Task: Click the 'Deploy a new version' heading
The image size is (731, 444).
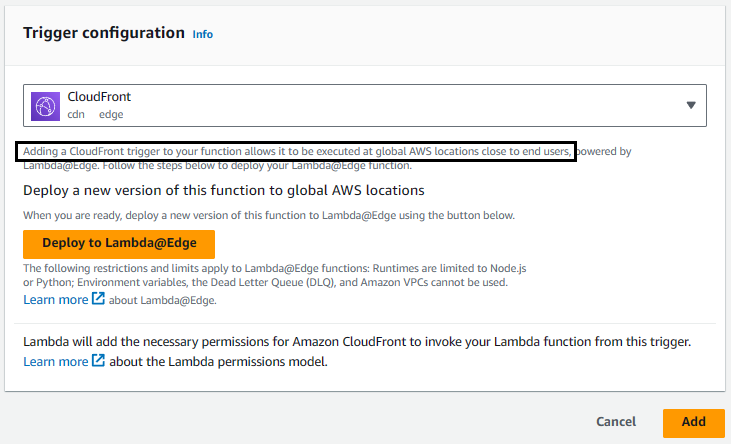Action: tap(224, 190)
